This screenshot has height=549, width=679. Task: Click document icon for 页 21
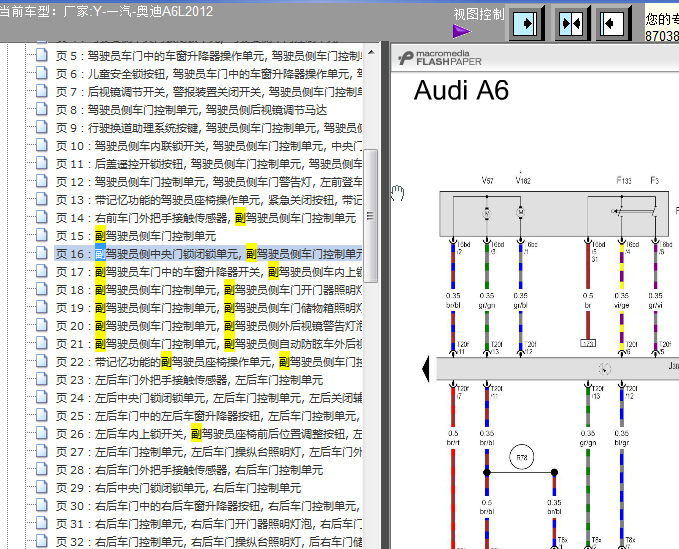point(42,344)
